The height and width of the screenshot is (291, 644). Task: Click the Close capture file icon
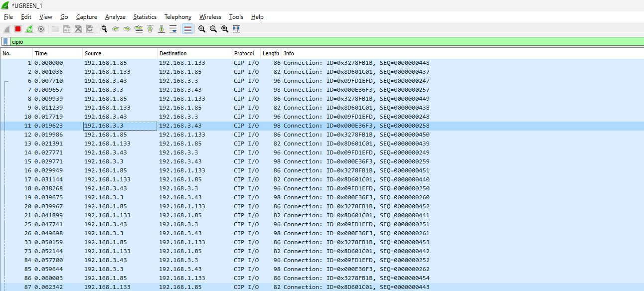pyautogui.click(x=78, y=29)
